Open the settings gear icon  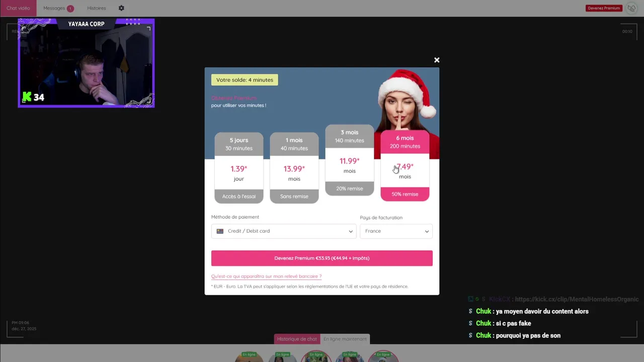point(121,8)
